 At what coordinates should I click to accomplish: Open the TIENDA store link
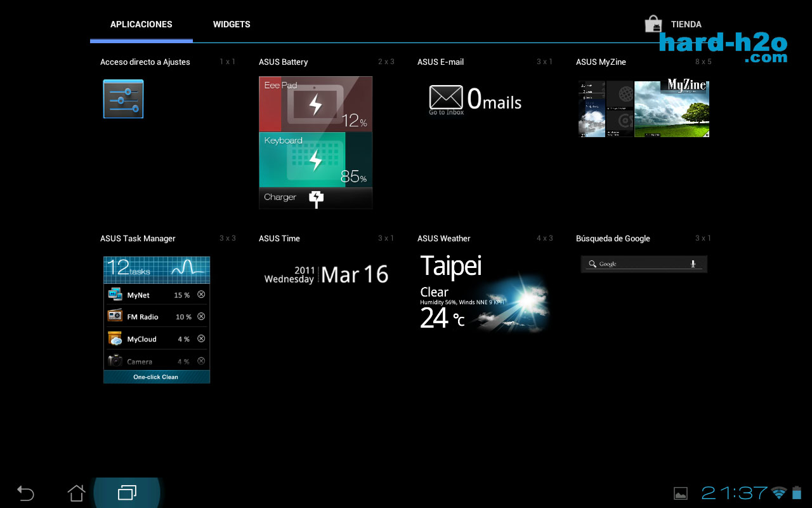[x=686, y=24]
